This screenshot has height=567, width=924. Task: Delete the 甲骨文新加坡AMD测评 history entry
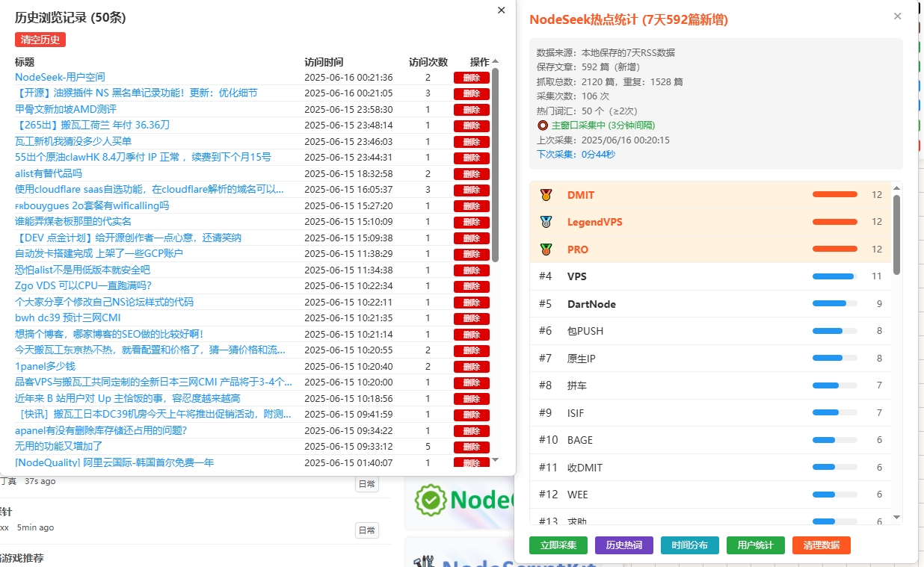(471, 109)
